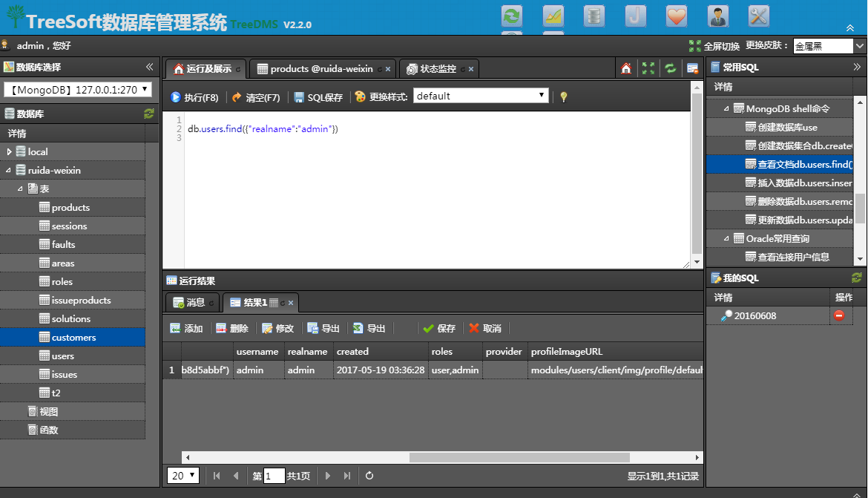Click the page number input field

pos(274,475)
